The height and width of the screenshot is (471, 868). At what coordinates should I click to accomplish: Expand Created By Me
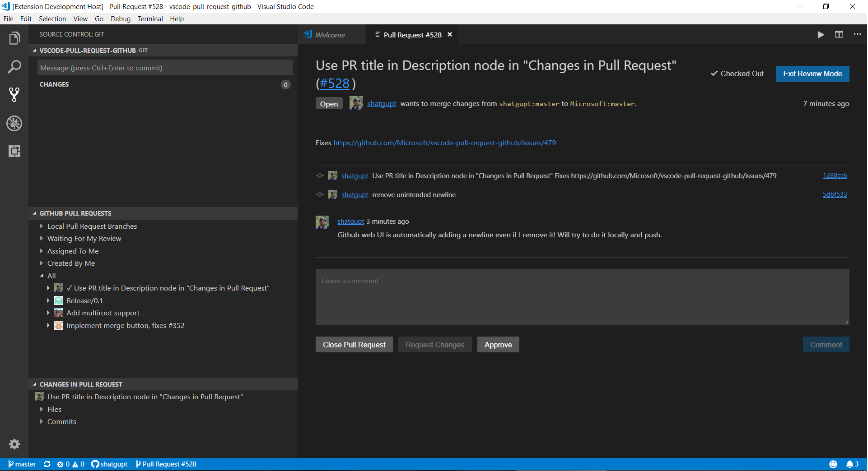[42, 263]
